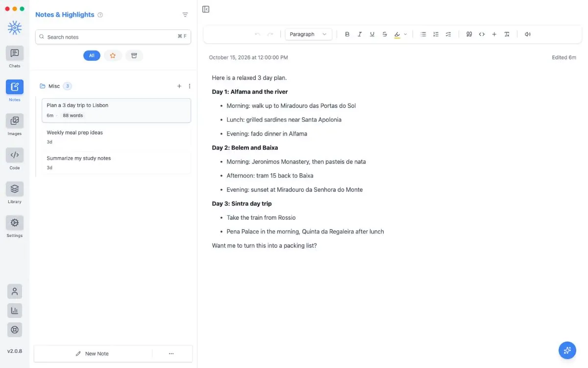Open Misc folder more options menu
This screenshot has height=368, width=588.
tap(190, 86)
